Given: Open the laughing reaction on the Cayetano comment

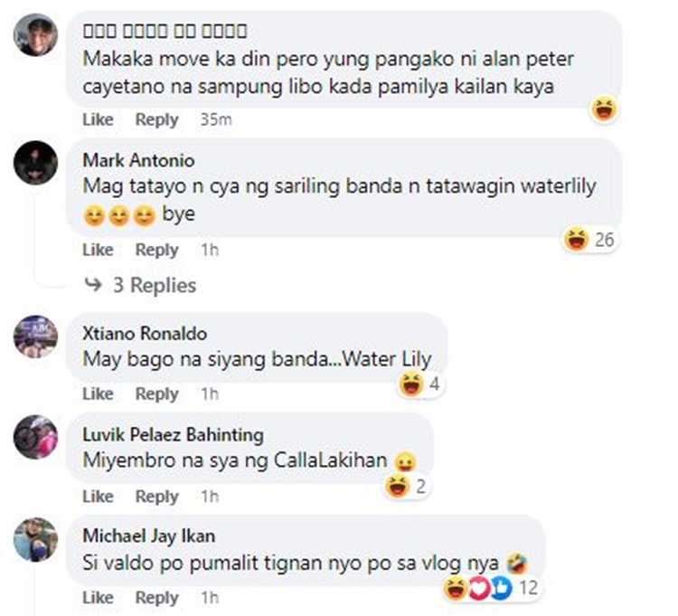Looking at the screenshot, I should click(x=604, y=109).
